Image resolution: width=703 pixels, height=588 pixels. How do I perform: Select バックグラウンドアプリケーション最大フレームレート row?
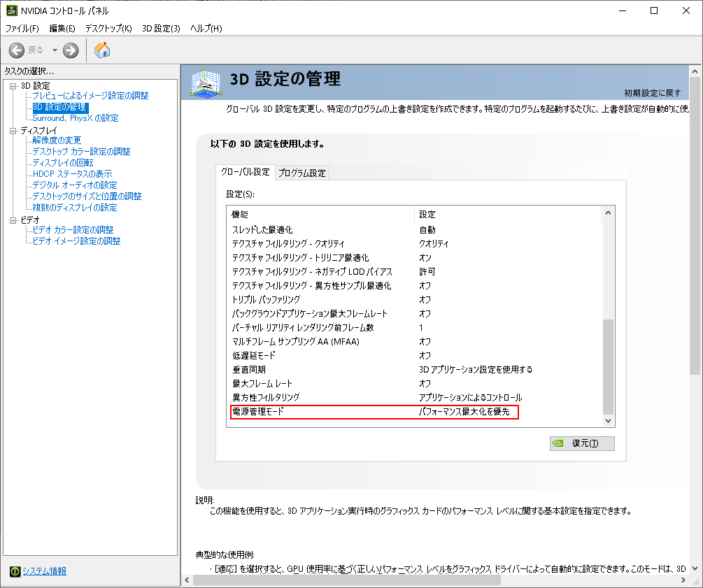click(x=415, y=314)
